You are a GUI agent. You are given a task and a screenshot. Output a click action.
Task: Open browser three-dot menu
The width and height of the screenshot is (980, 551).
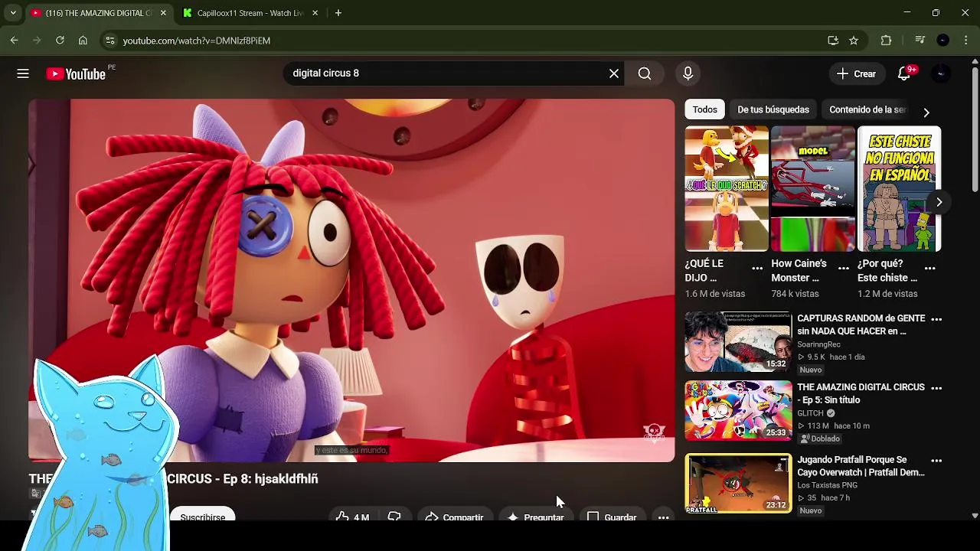[x=966, y=41]
